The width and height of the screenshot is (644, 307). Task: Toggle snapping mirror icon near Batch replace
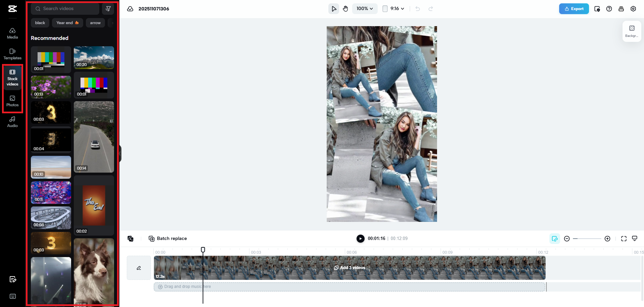130,239
